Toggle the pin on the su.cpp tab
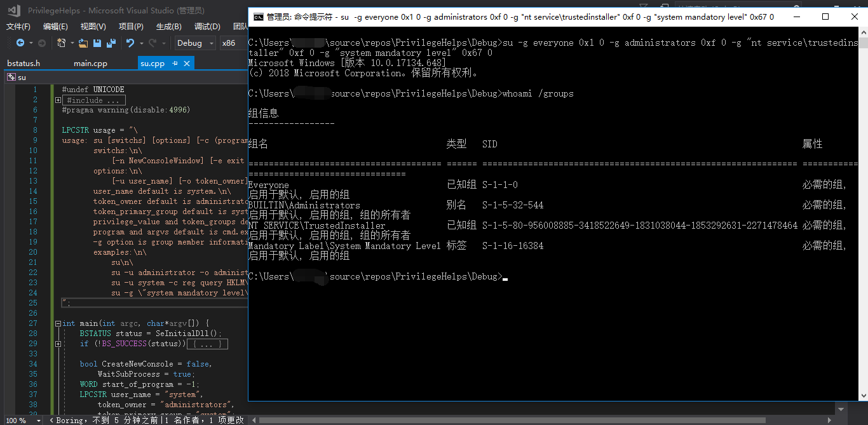The width and height of the screenshot is (868, 425). [x=175, y=64]
